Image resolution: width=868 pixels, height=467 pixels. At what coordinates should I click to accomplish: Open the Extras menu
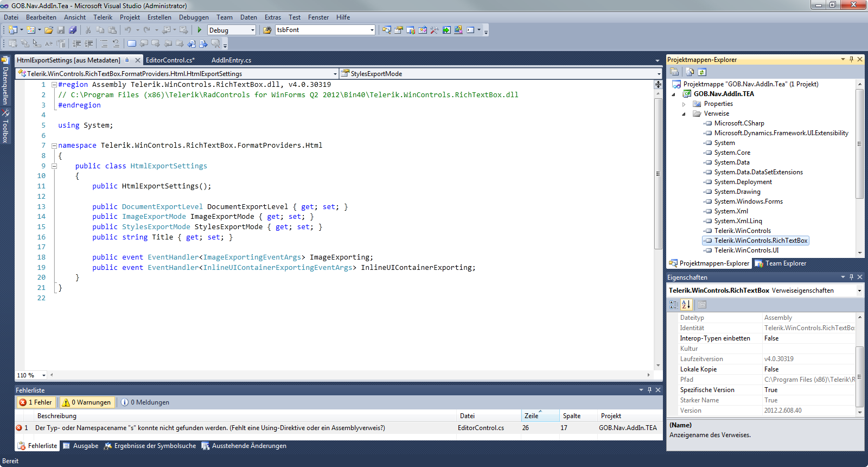point(273,17)
